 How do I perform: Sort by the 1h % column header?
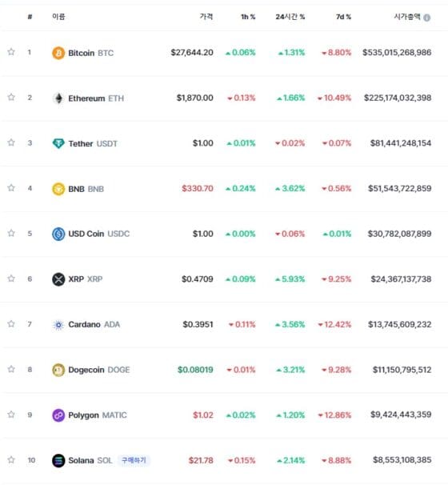(x=248, y=17)
